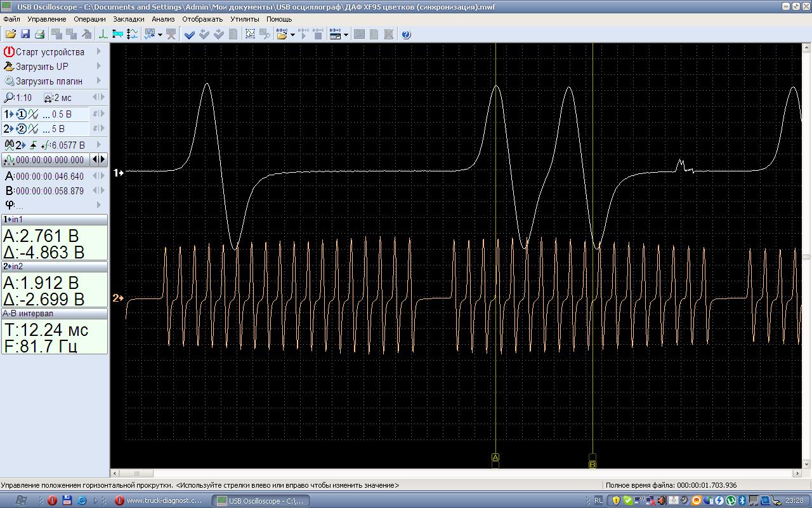Open the Файл menu
812x508 pixels.
[11, 19]
